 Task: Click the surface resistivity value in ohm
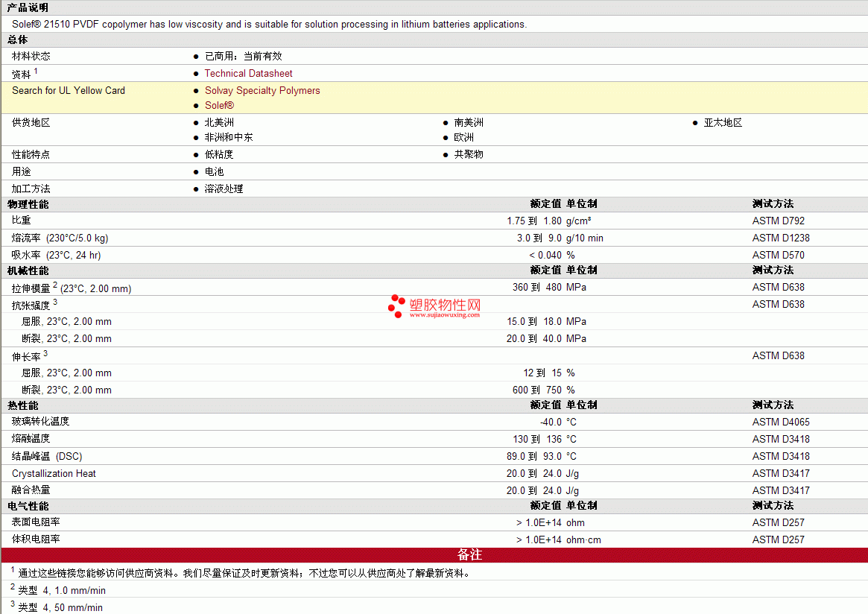[x=551, y=523]
